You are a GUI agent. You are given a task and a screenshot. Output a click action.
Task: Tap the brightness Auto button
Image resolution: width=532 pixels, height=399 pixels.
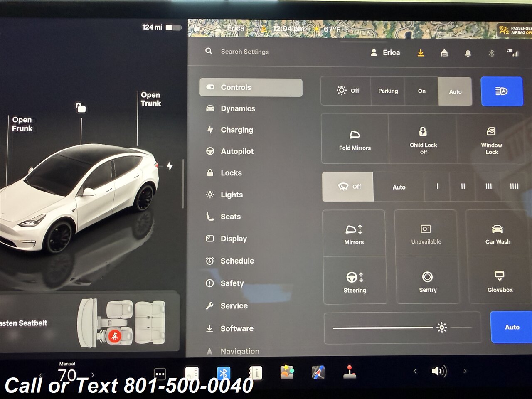[x=512, y=327]
